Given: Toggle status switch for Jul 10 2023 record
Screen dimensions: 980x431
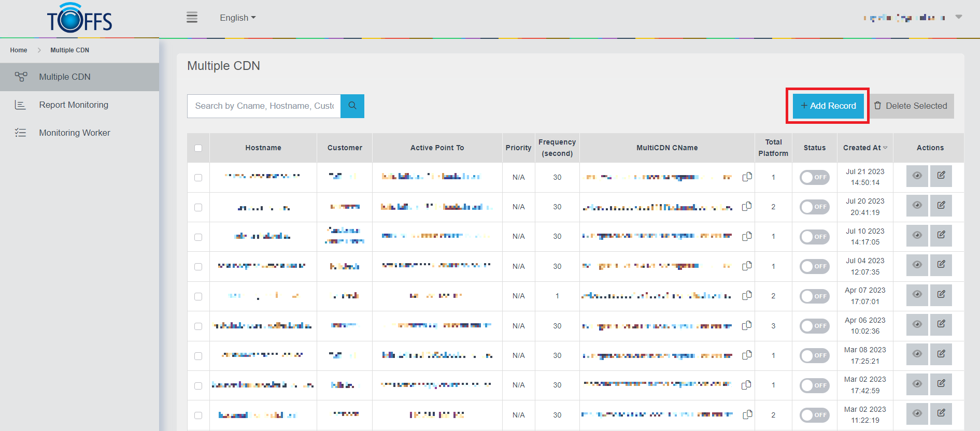Looking at the screenshot, I should coord(814,237).
